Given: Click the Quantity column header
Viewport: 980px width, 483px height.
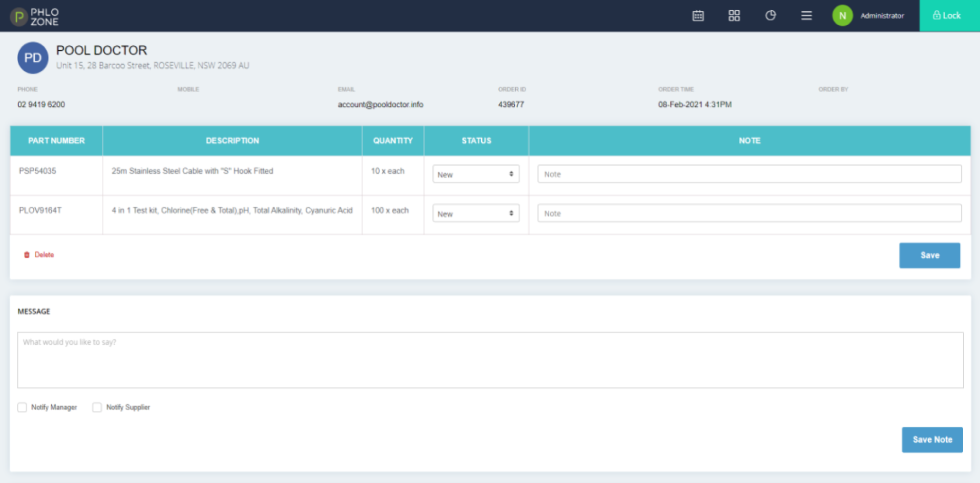Looking at the screenshot, I should [393, 141].
